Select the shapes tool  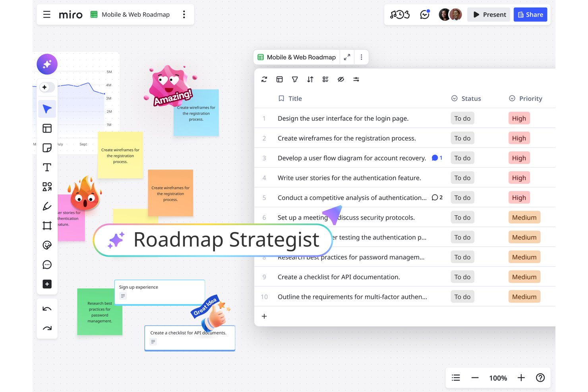[47, 187]
